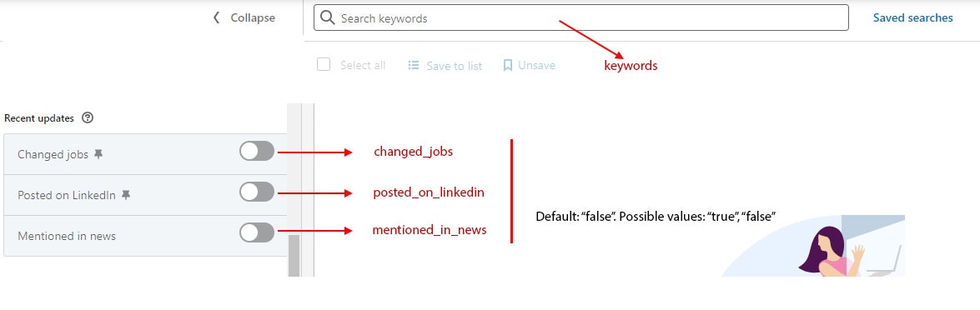Open Saved searches link
This screenshot has height=310, width=980.
pyautogui.click(x=912, y=18)
